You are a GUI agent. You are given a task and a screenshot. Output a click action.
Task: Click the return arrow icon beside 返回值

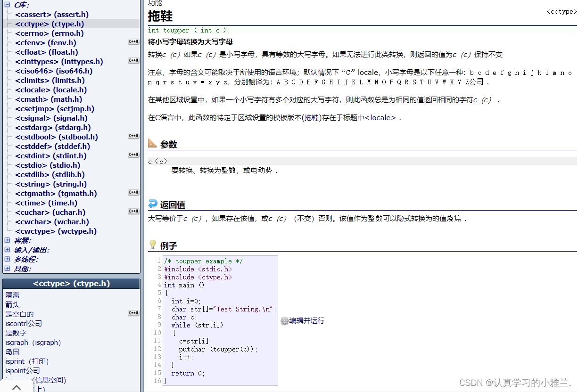click(x=153, y=204)
